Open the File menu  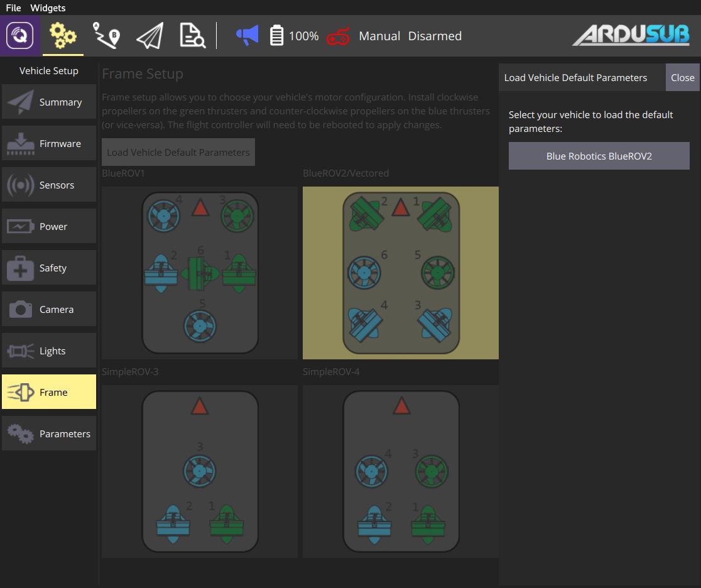[x=13, y=8]
